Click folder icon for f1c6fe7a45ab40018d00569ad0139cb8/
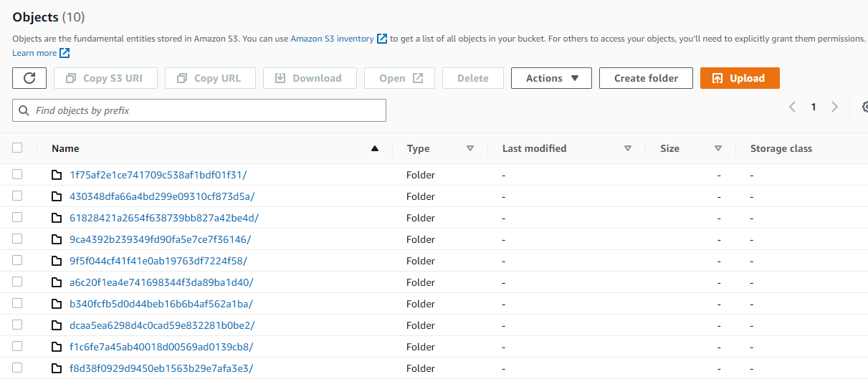The width and height of the screenshot is (868, 379). tap(57, 347)
